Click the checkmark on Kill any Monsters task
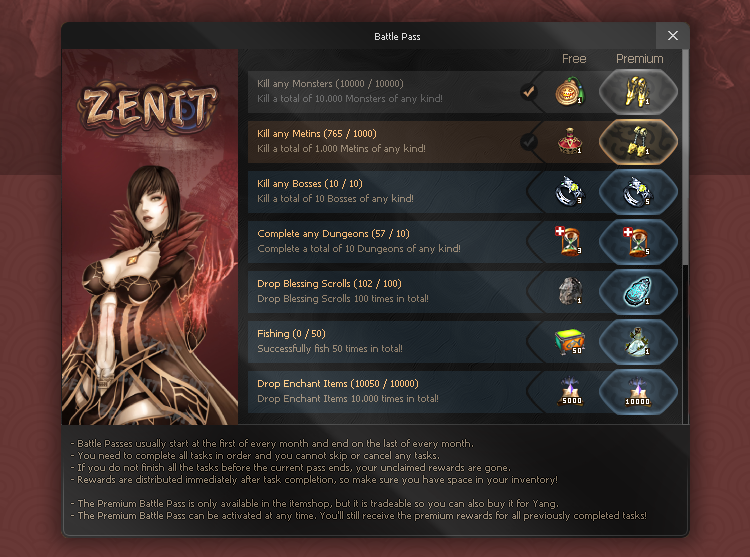 click(x=529, y=91)
